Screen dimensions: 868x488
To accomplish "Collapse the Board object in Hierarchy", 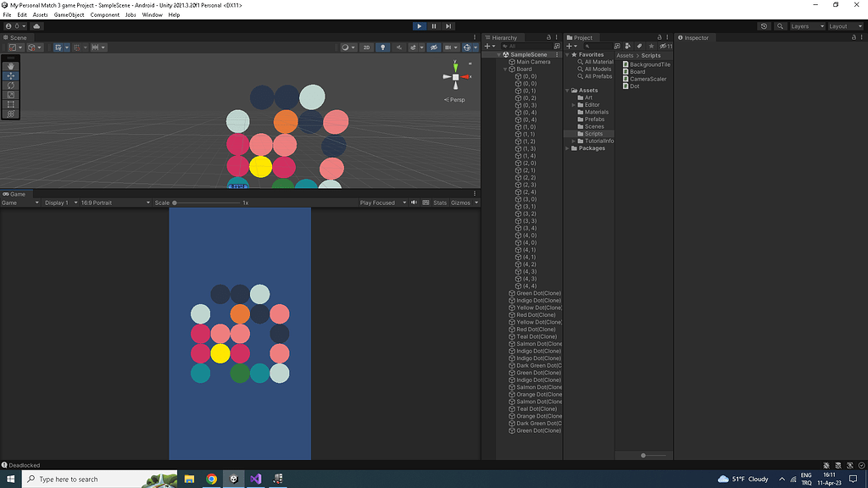I will pos(505,69).
